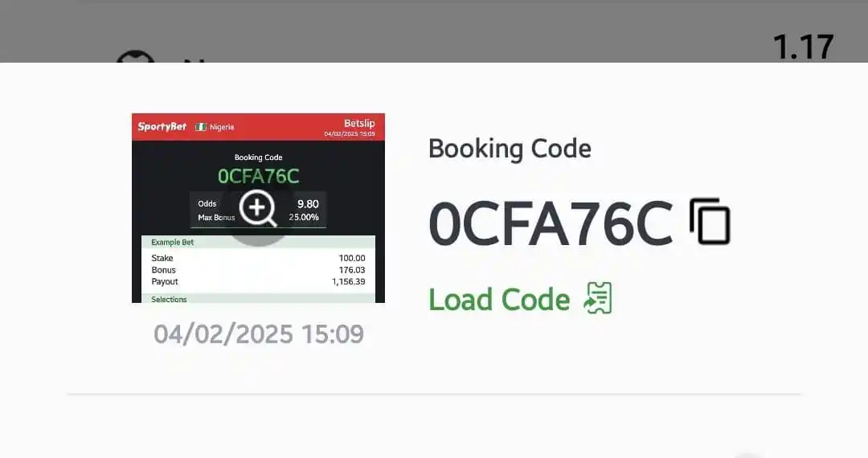868x458 pixels.
Task: Click the green booking code in thumbnail
Action: tap(258, 176)
